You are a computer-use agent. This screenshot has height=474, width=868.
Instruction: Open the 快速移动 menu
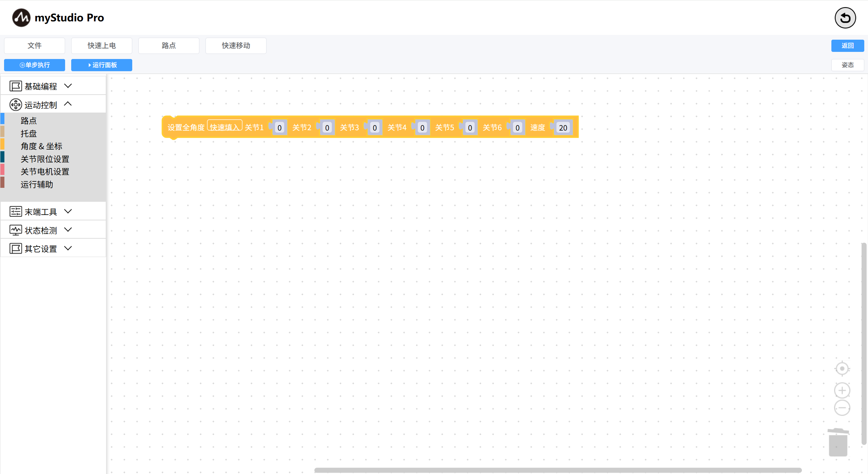coord(236,46)
